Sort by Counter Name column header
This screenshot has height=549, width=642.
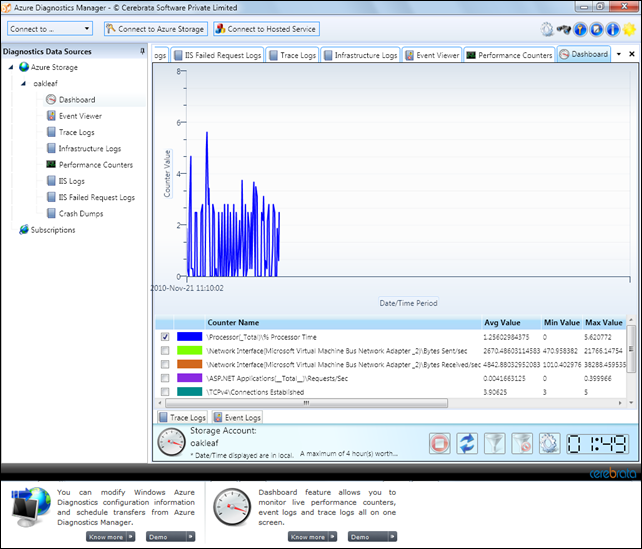[343, 323]
